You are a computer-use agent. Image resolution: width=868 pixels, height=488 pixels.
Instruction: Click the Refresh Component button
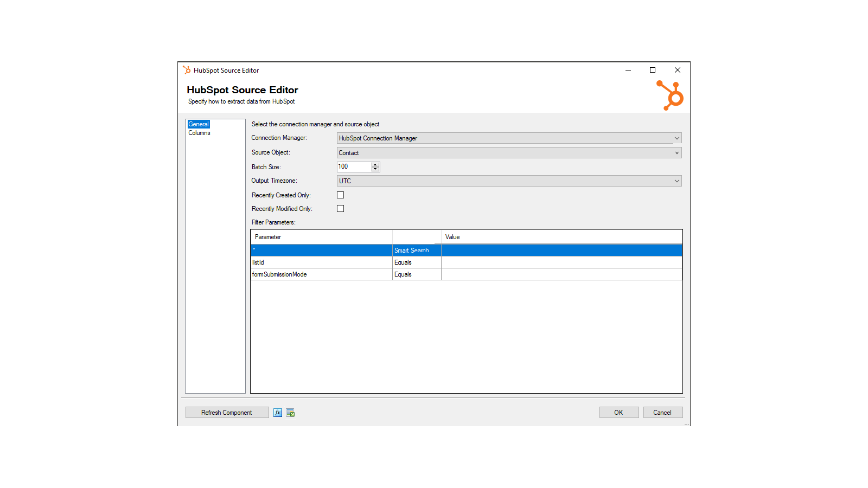point(227,413)
